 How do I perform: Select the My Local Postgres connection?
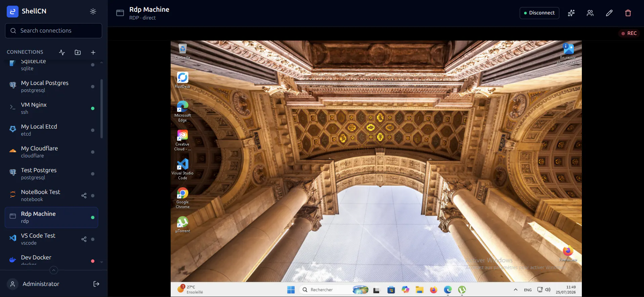click(51, 86)
